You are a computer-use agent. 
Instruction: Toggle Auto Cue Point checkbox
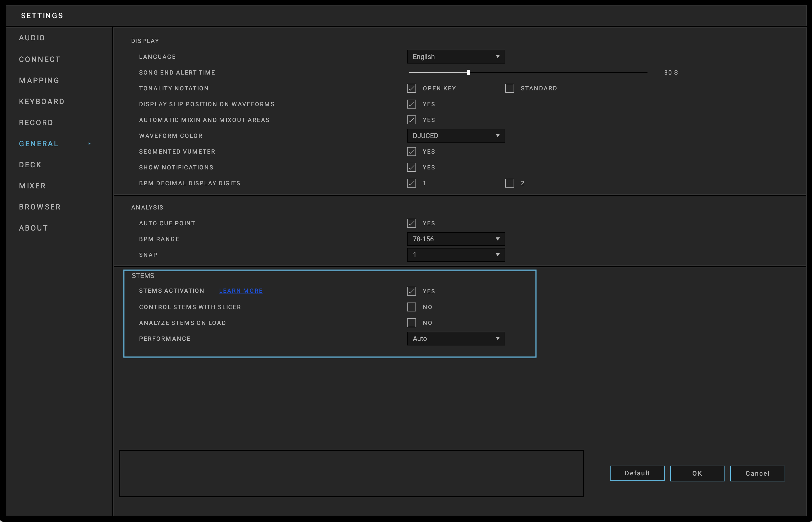(412, 223)
